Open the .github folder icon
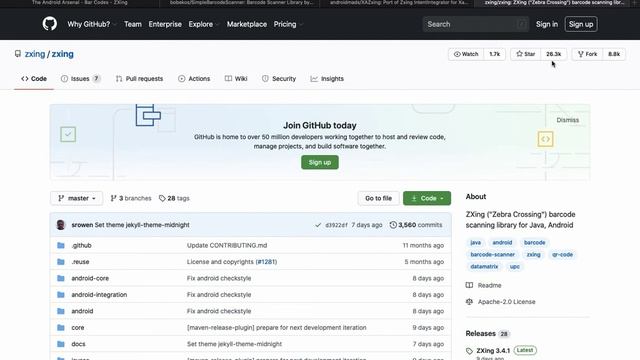 pyautogui.click(x=61, y=245)
